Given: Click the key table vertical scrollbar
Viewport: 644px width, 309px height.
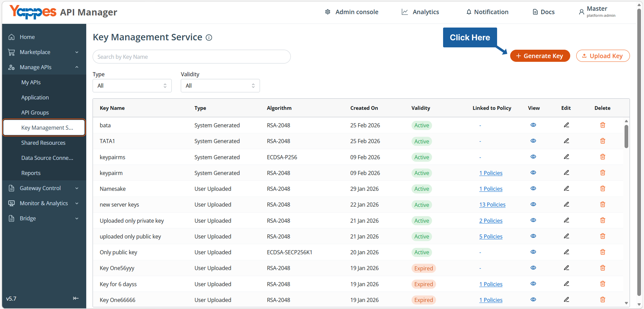Looking at the screenshot, I should (626, 136).
